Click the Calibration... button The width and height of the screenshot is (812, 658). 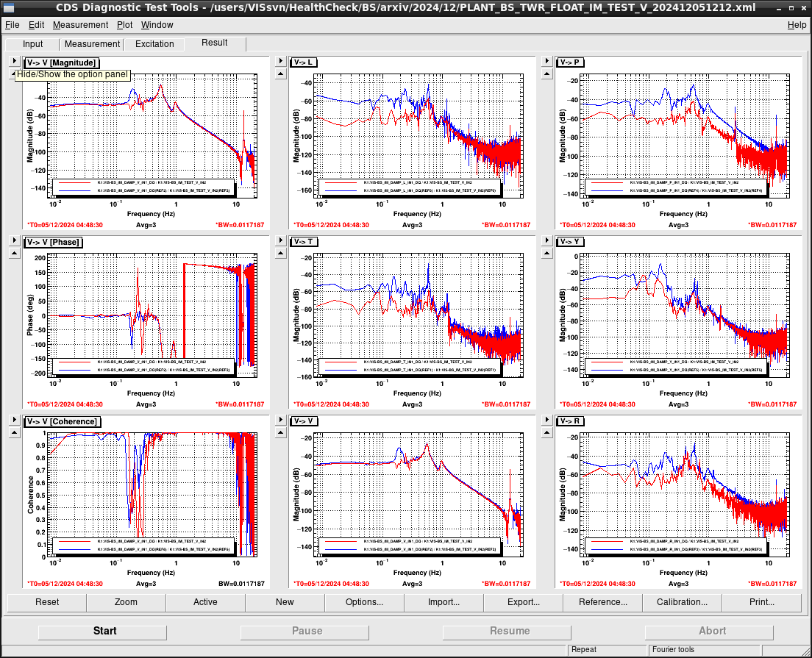(x=682, y=602)
